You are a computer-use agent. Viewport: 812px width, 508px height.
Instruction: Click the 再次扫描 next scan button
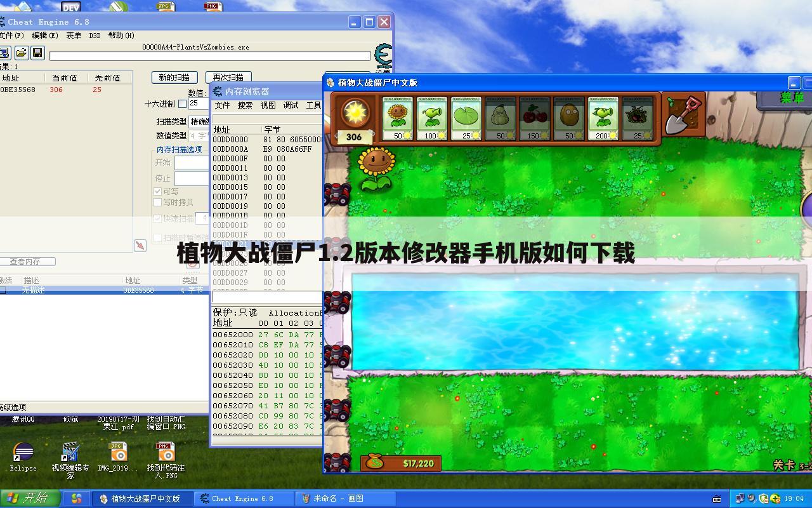pyautogui.click(x=228, y=77)
